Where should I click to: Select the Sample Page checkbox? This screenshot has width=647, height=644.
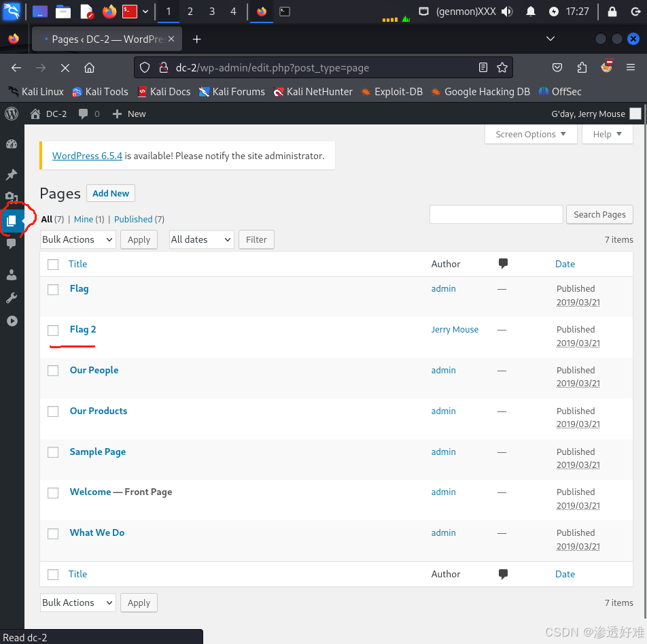point(53,452)
